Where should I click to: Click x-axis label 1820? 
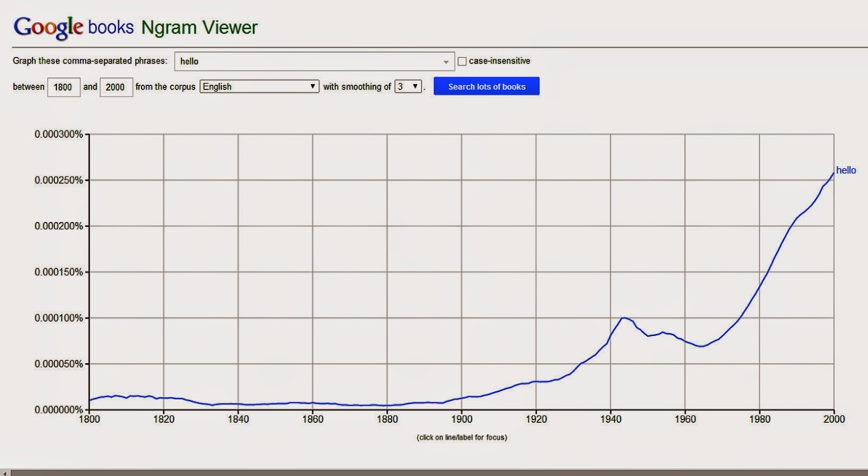pos(164,419)
